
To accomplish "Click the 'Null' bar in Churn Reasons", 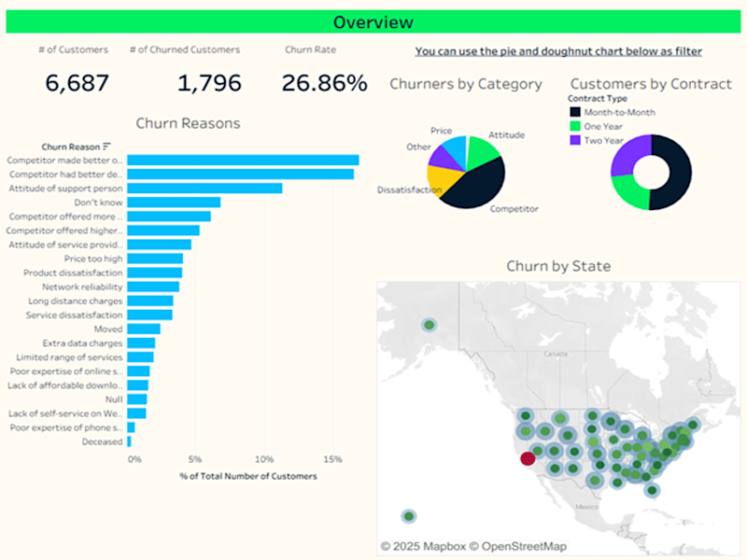I will point(137,399).
